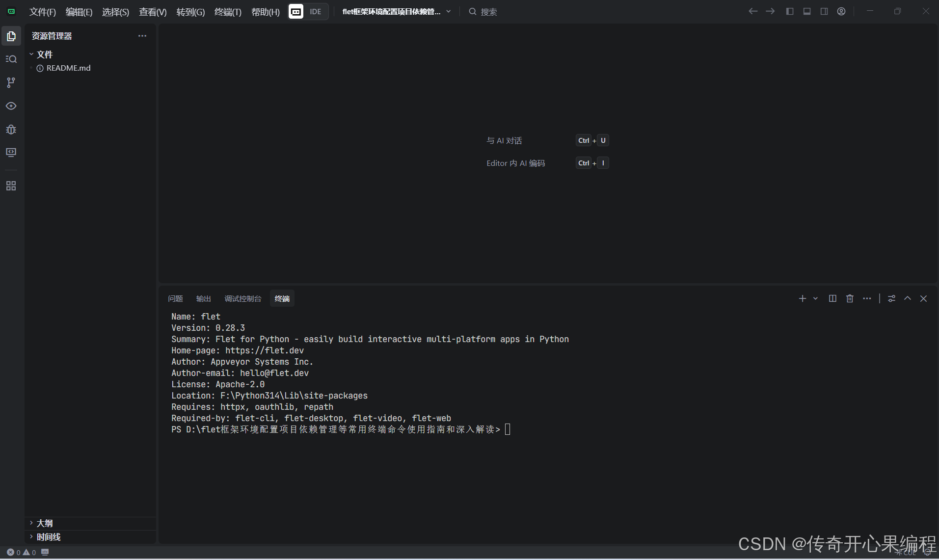Open the Explorer view in activity bar
This screenshot has height=560, width=939.
point(11,36)
